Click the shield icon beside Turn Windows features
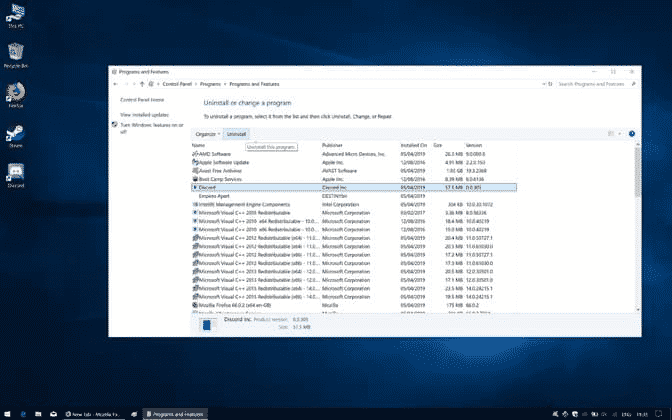The height and width of the screenshot is (420, 672). click(114, 125)
